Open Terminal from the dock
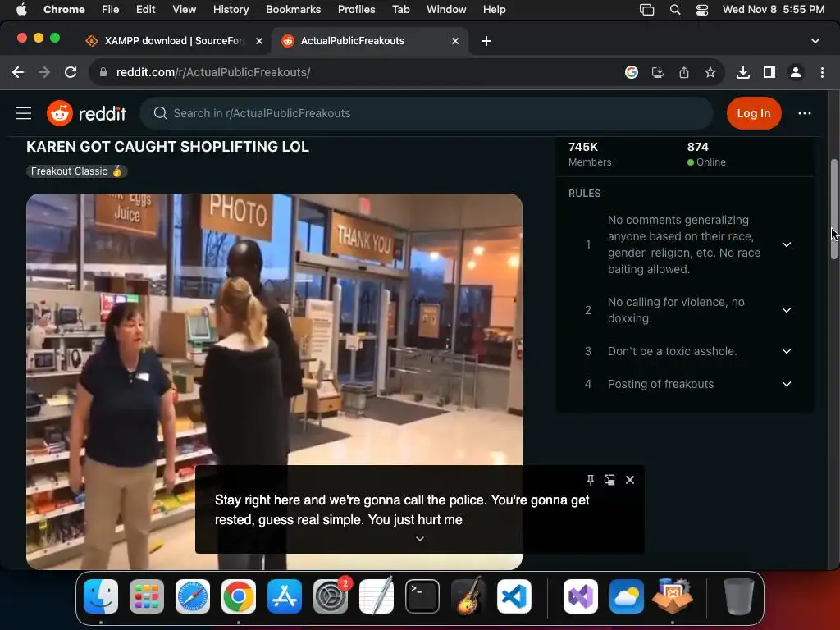Image resolution: width=840 pixels, height=630 pixels. pyautogui.click(x=422, y=596)
